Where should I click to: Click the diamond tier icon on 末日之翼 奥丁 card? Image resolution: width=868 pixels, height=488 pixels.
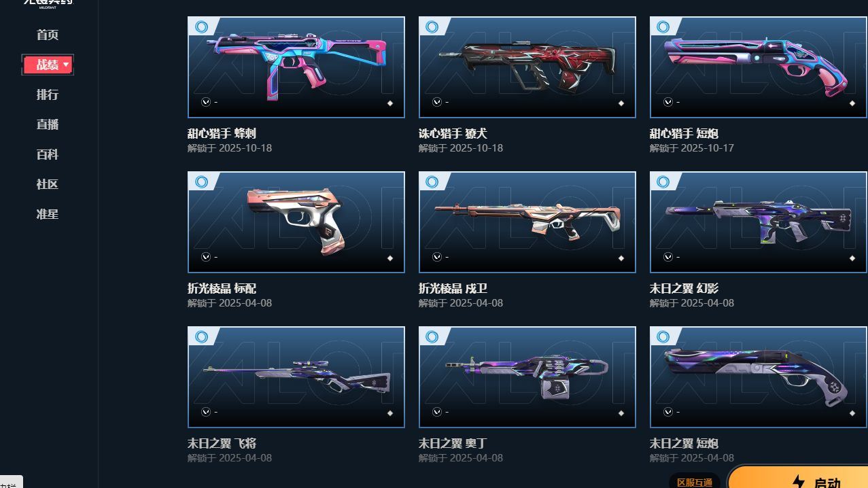[x=621, y=413]
